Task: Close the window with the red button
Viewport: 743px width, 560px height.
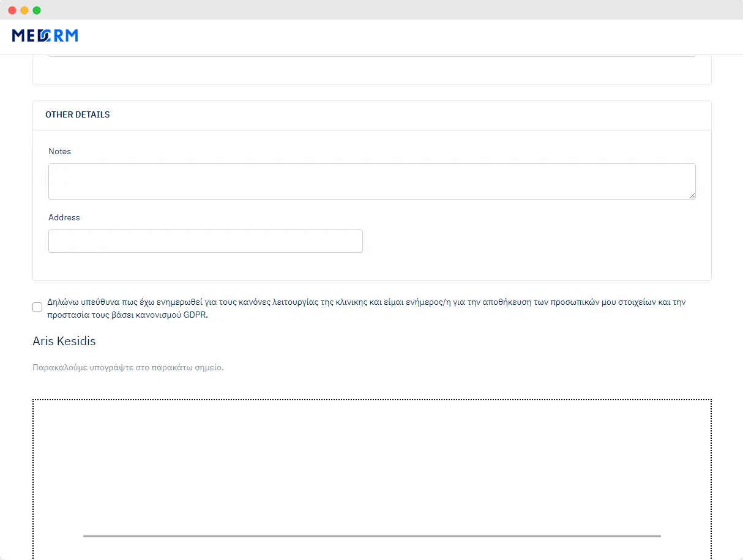Action: click(x=12, y=10)
